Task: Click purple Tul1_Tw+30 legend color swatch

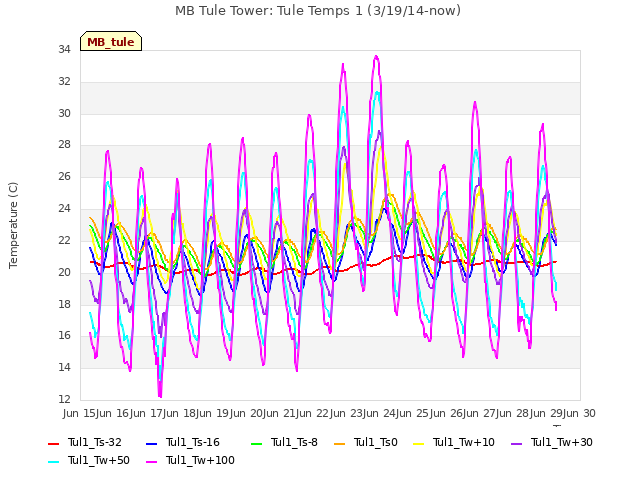Action: tap(517, 444)
